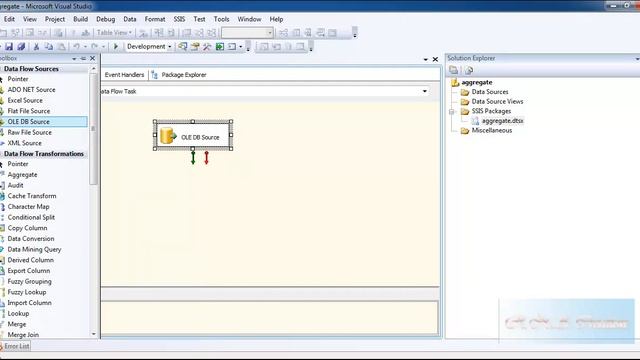Open the Format menu
The width and height of the screenshot is (640, 360).
[x=155, y=19]
